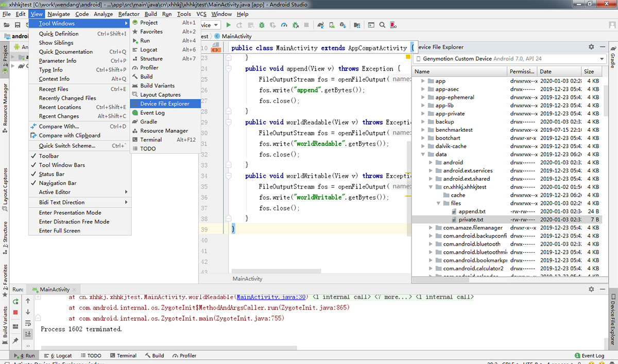Image resolution: width=618 pixels, height=364 pixels.
Task: Click the green Run app toolbar icon
Action: 229,25
